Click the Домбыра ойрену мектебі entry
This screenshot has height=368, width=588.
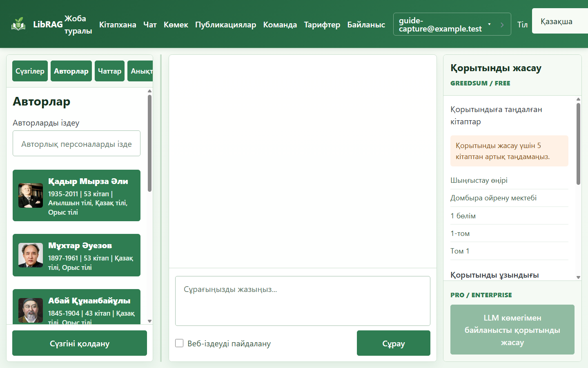(x=509, y=198)
